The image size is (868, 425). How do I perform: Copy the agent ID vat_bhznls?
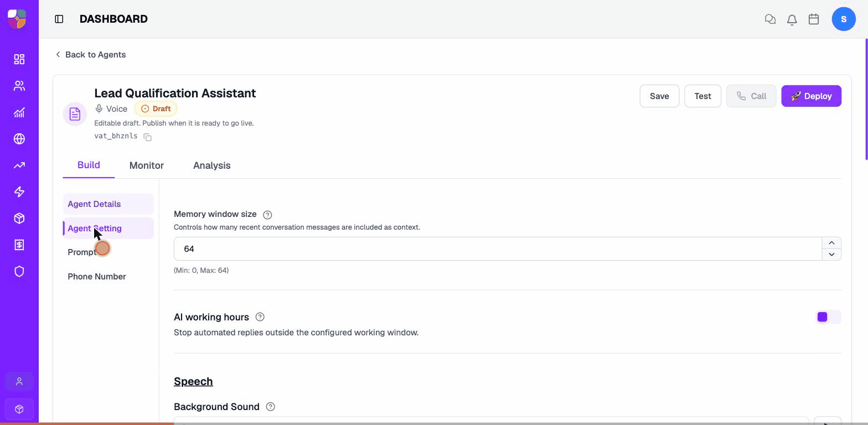[148, 137]
